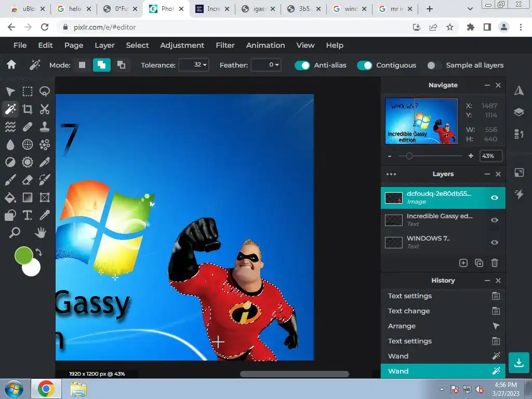Select the Color replace brush tool
532x399 pixels.
pyautogui.click(x=45, y=180)
